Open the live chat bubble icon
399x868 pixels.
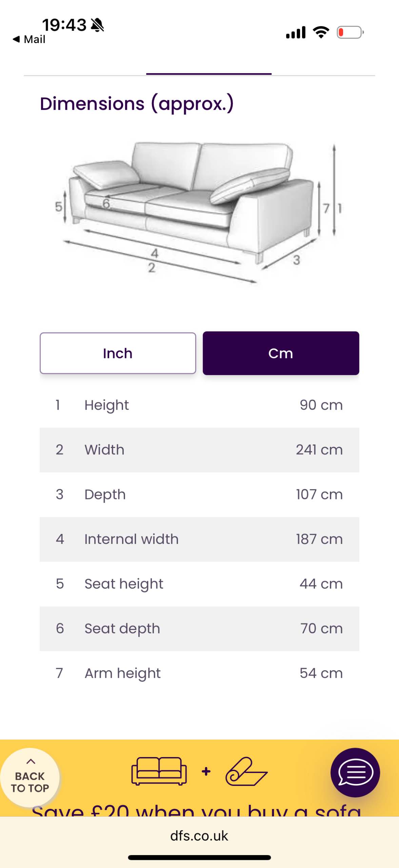pyautogui.click(x=355, y=772)
